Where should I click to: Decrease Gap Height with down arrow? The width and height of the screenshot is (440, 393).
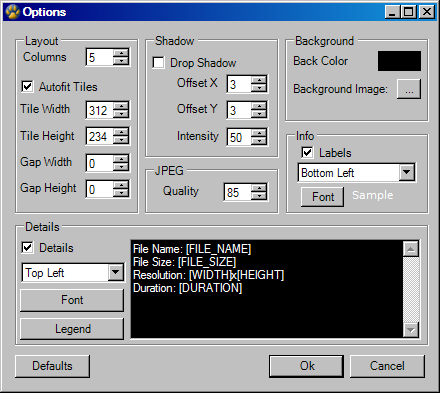coord(121,193)
